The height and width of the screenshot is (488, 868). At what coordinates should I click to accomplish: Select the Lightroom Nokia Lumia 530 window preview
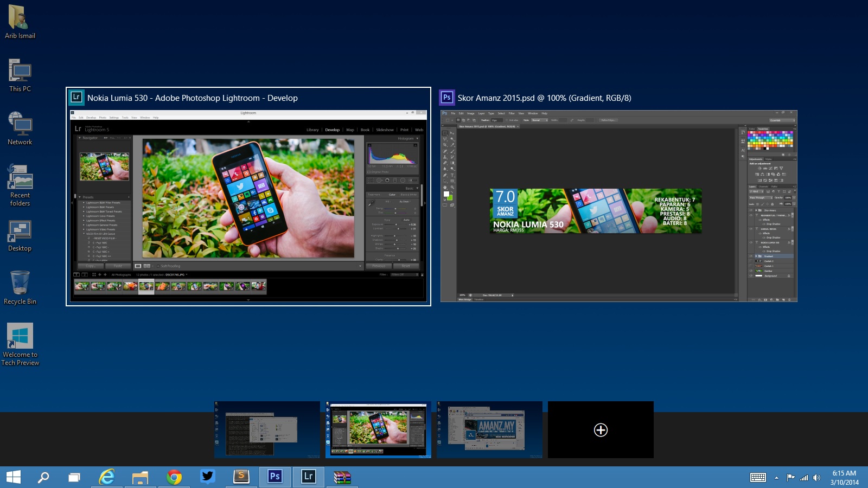(x=248, y=197)
